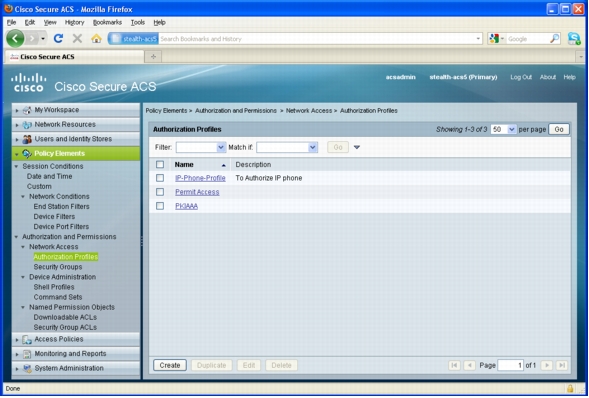This screenshot has width=589, height=398.
Task: Select Security Groups in the tree
Action: 58,267
